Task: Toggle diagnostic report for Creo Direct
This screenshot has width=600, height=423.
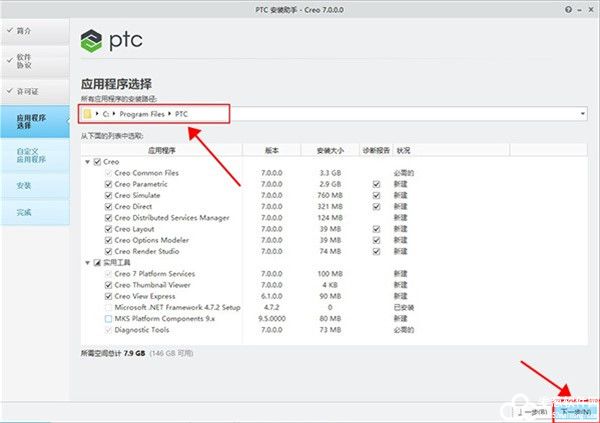Action: [x=377, y=207]
